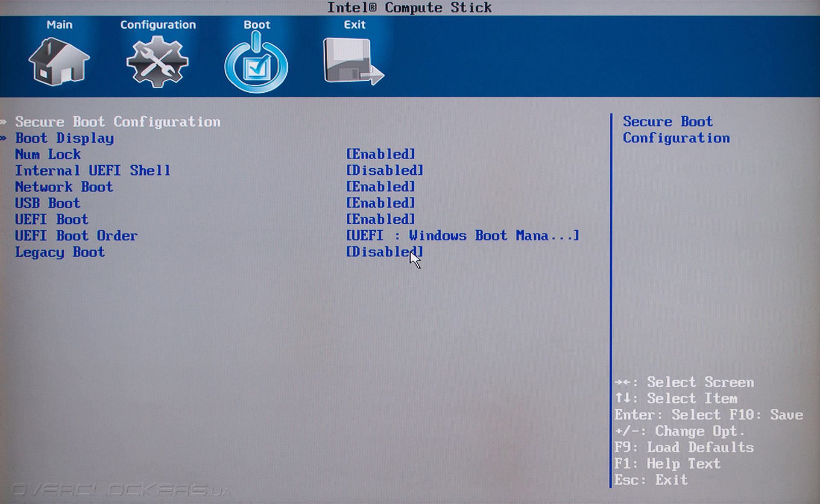
Task: Click the USB Boot setting label
Action: 47,203
